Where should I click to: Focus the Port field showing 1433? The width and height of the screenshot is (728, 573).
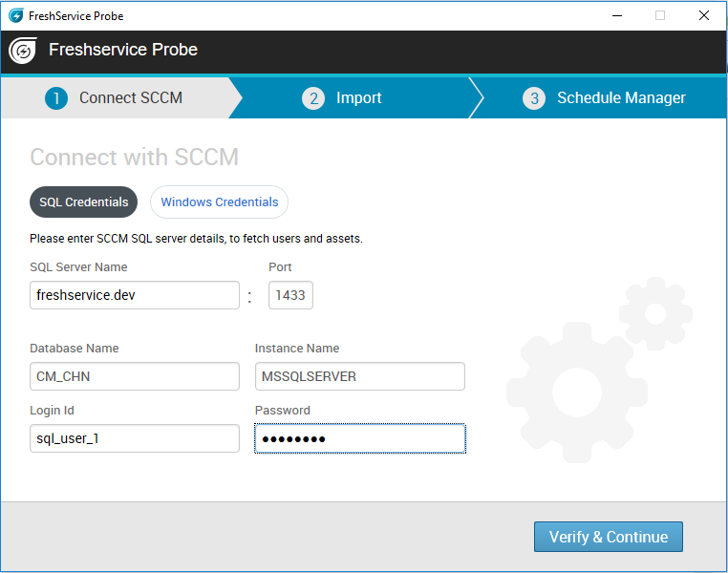[x=290, y=295]
